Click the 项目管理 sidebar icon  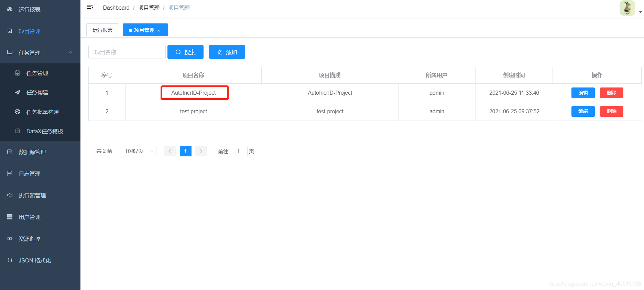[10, 31]
